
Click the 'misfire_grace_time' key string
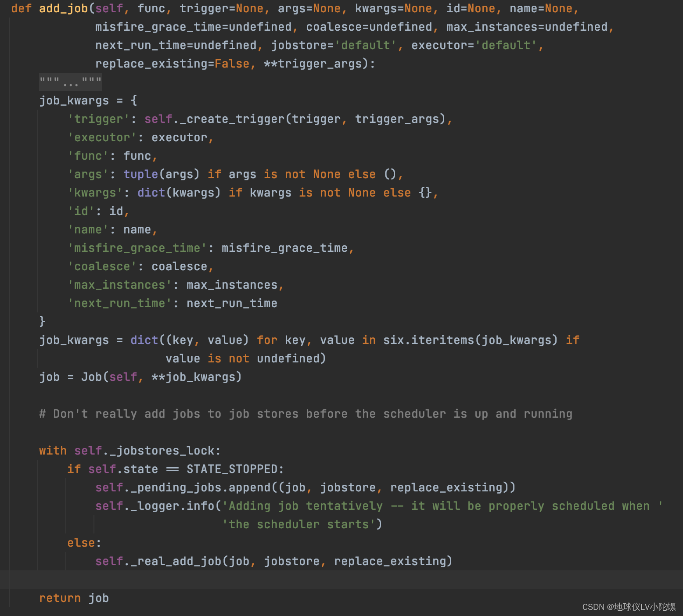tap(137, 248)
